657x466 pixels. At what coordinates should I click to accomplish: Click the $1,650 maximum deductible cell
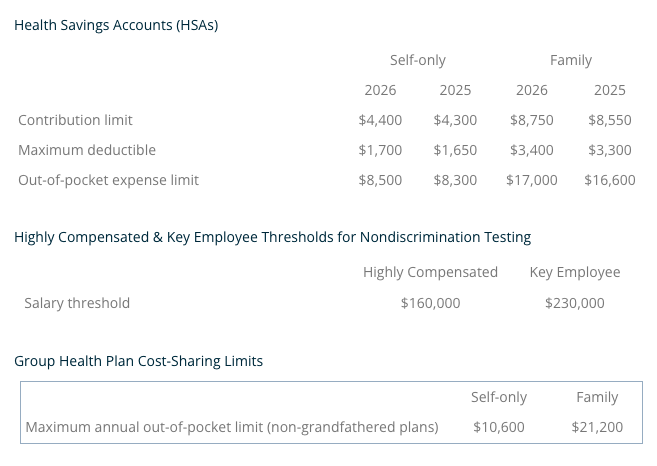click(x=455, y=150)
